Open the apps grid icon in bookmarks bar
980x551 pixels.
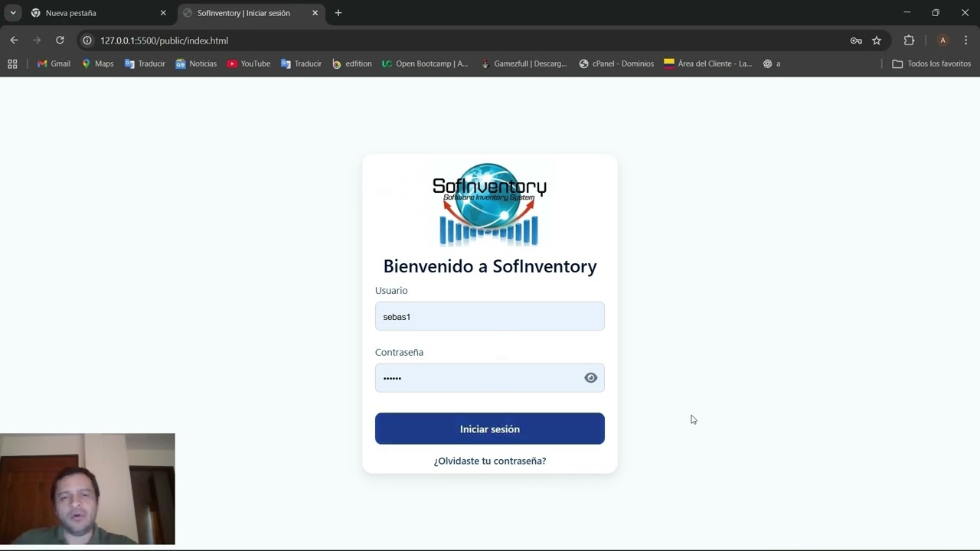(x=12, y=64)
